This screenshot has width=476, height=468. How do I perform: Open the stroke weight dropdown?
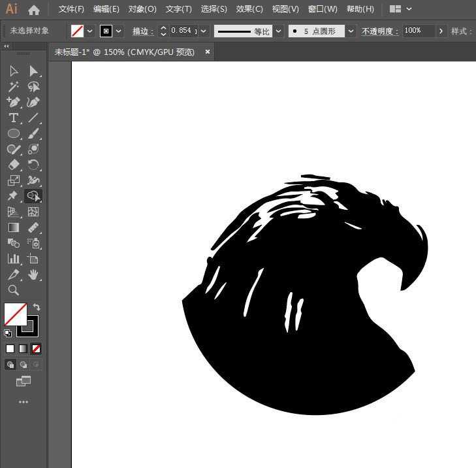[204, 31]
